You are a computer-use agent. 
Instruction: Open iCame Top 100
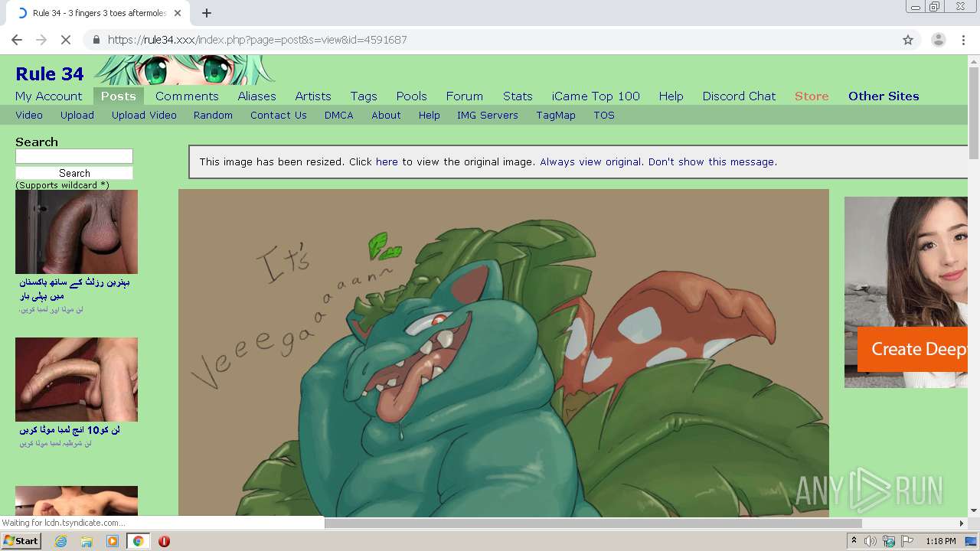coord(596,96)
